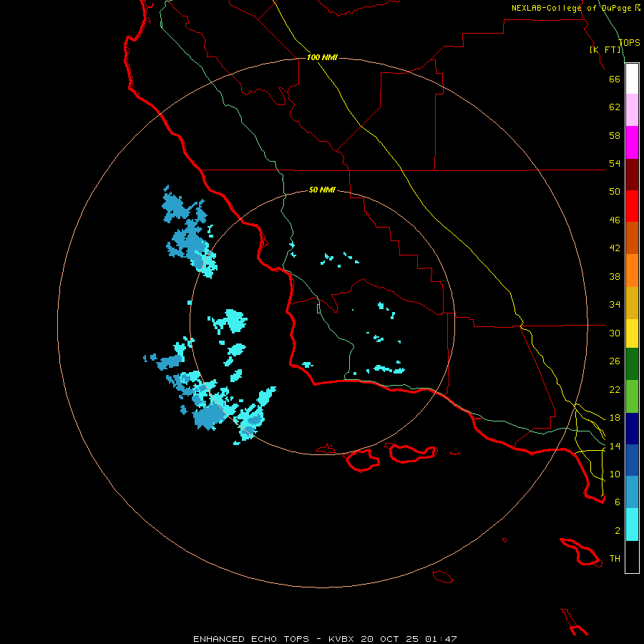This screenshot has width=644, height=644.
Task: Click the medium blue legend swatch
Action: 632,460
